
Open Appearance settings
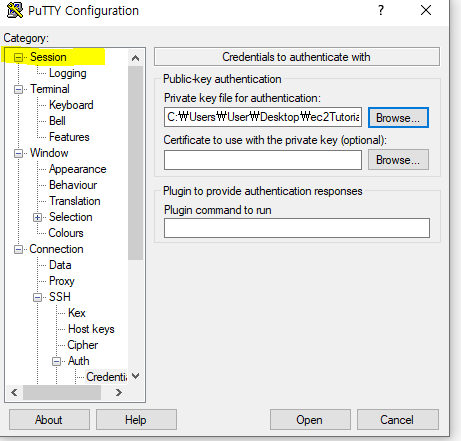78,169
